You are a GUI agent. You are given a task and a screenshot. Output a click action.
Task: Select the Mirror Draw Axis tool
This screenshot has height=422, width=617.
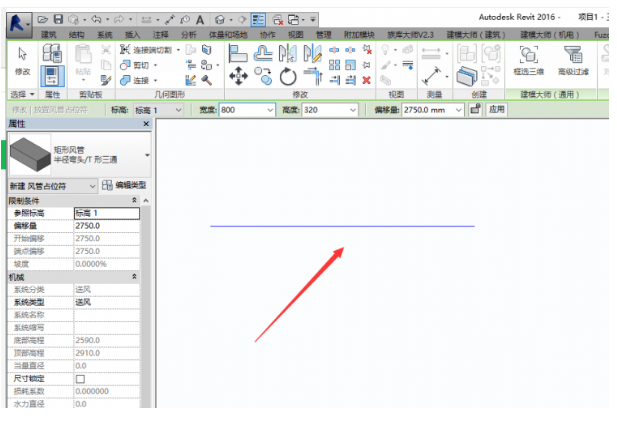click(x=313, y=53)
